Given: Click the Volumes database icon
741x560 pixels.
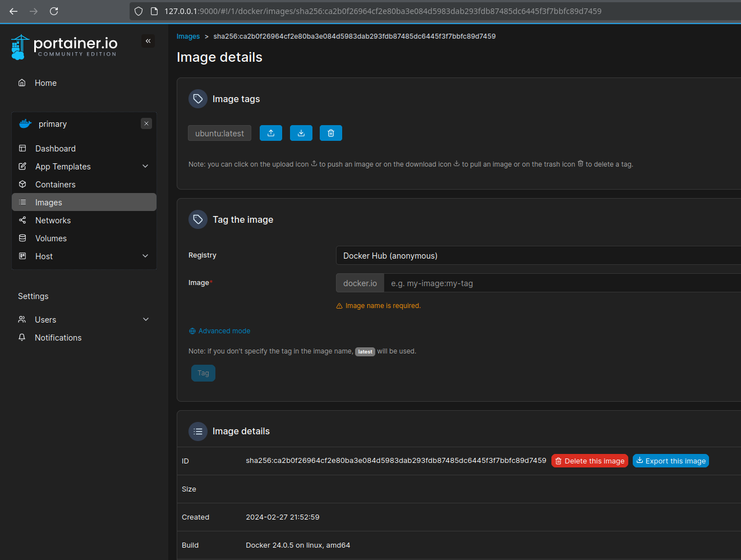Looking at the screenshot, I should [x=22, y=238].
